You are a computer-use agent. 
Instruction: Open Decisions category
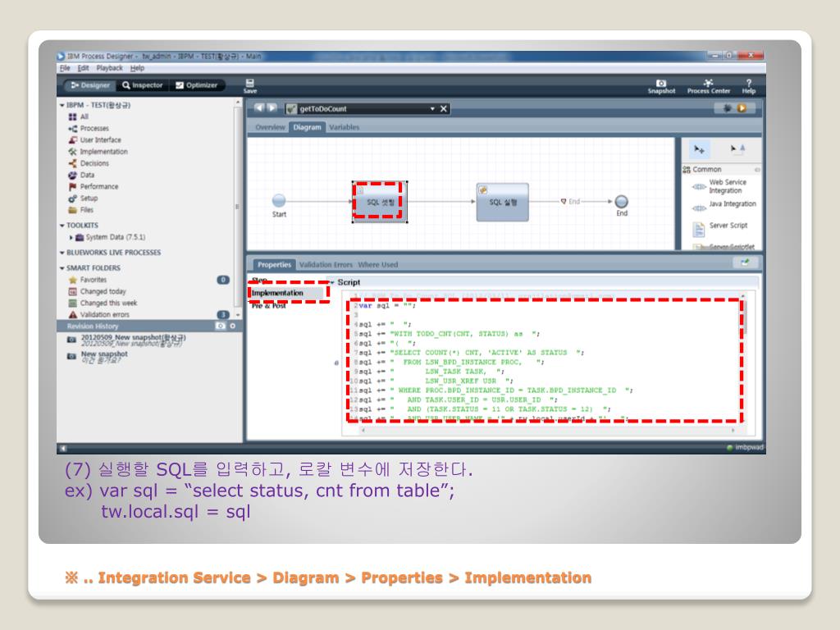pyautogui.click(x=89, y=163)
